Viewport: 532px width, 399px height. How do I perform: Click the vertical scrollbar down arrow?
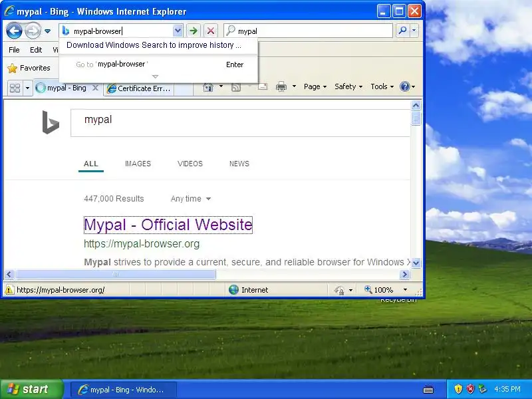(x=416, y=263)
